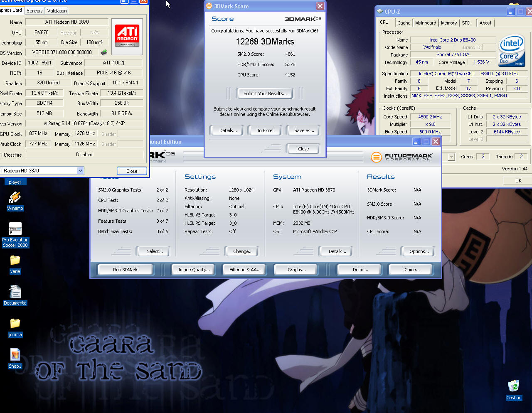Open Filtering & AA settings
Image resolution: width=532 pixels, height=413 pixels.
click(245, 270)
